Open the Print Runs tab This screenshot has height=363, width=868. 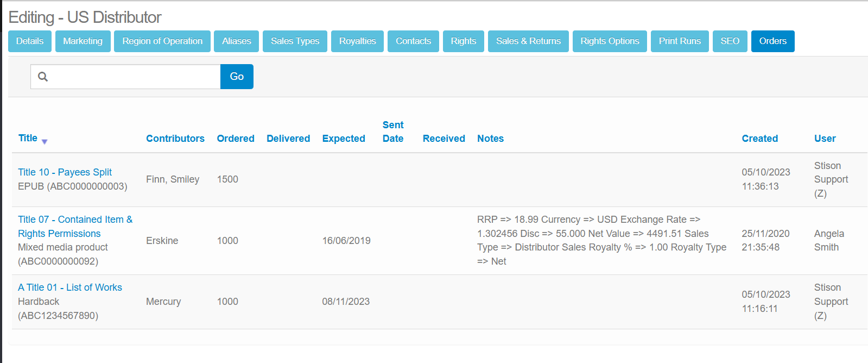[680, 41]
